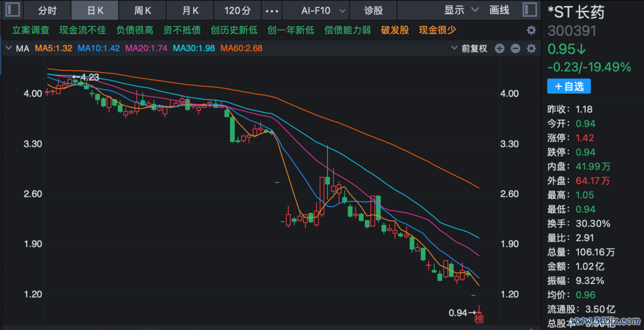Switch to the 周K weekly chart tab
The width and height of the screenshot is (644, 330).
click(x=142, y=11)
